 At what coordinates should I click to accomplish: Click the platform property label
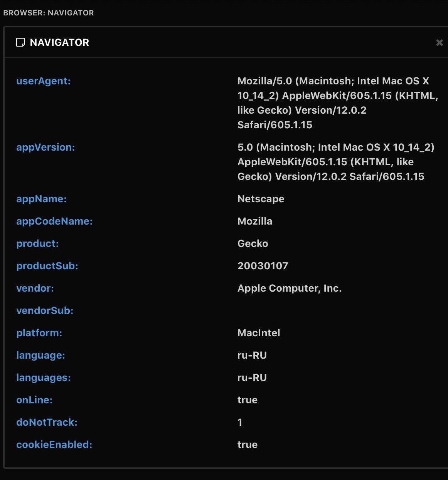39,333
